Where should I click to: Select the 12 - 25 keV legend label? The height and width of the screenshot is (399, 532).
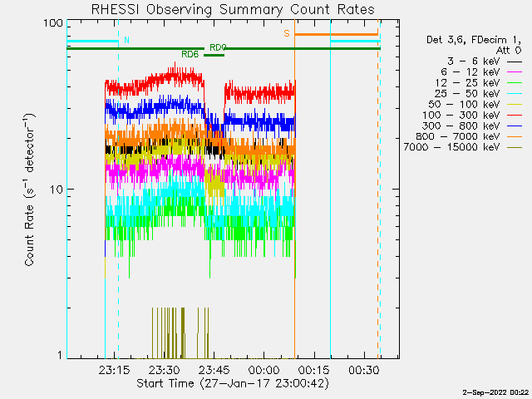tap(467, 83)
